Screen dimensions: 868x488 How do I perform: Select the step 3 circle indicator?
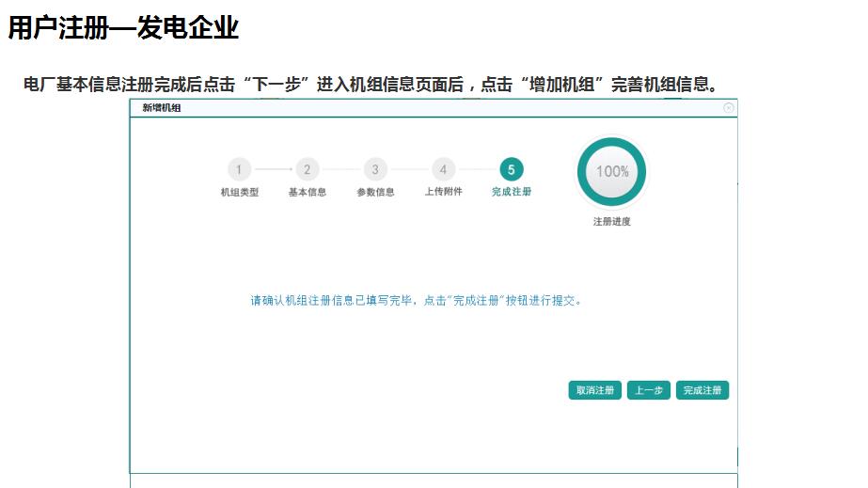tap(375, 169)
